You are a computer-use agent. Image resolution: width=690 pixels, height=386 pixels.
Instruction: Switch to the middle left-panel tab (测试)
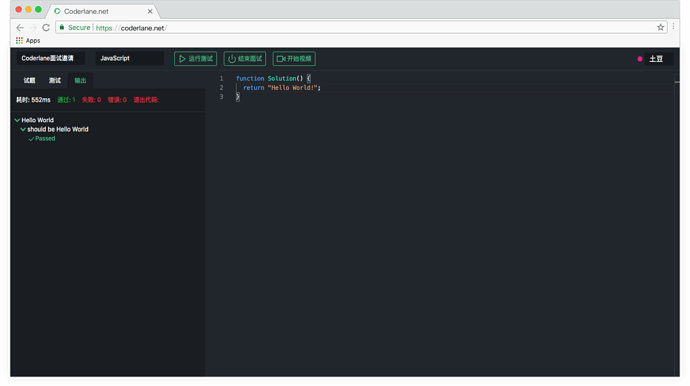click(55, 80)
